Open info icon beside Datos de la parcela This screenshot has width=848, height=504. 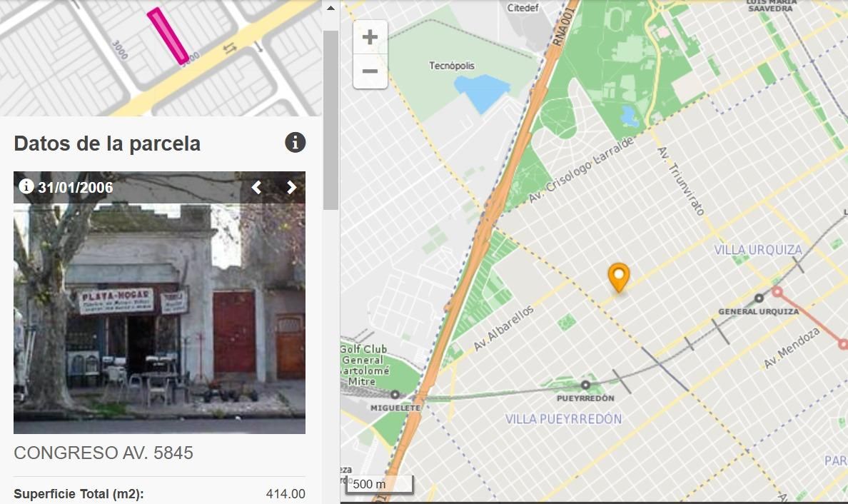pos(296,143)
